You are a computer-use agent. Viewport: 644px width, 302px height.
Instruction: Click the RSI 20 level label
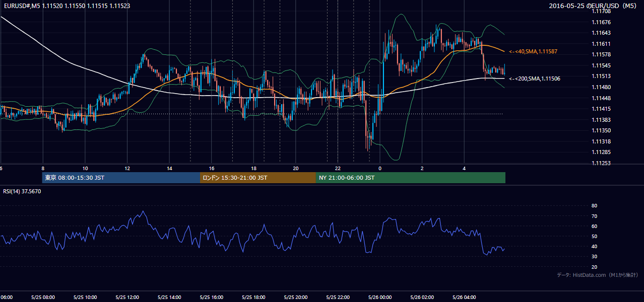[594, 267]
